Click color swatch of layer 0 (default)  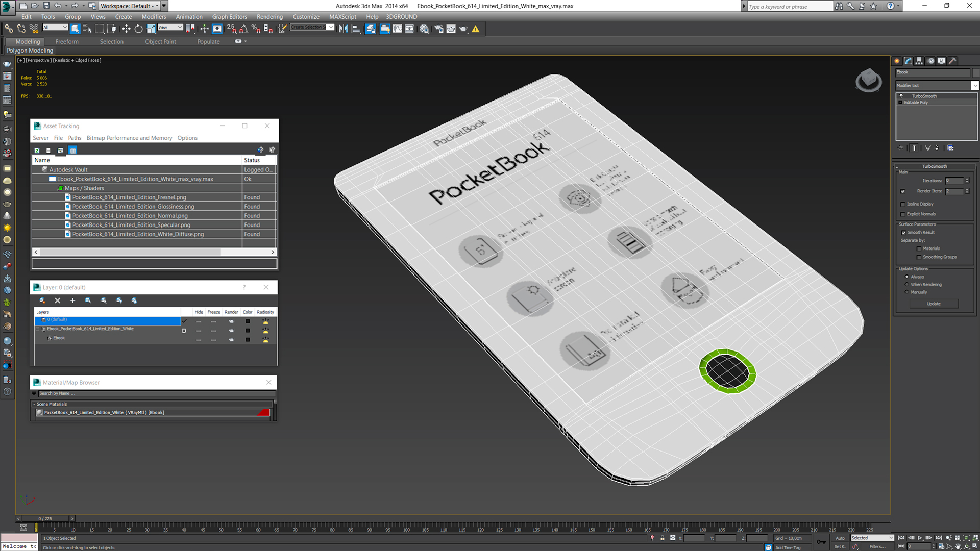[248, 321]
